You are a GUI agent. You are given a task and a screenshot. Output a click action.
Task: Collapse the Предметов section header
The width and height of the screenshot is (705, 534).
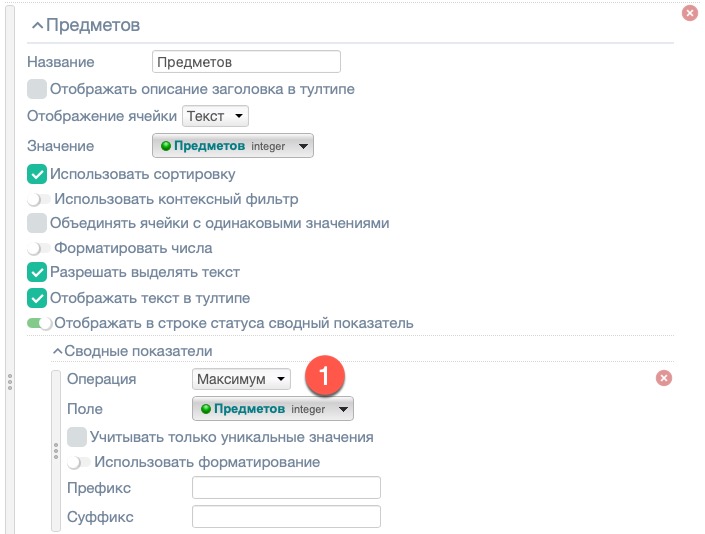tap(38, 25)
